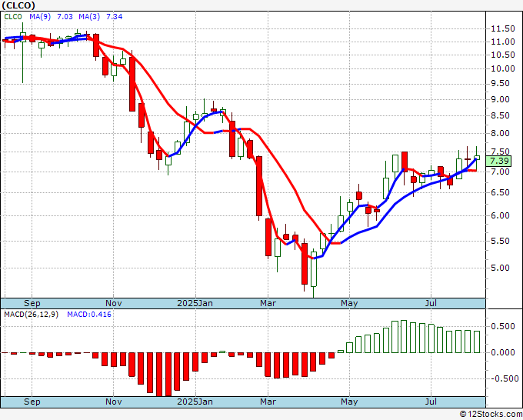Image resolution: width=523 pixels, height=420 pixels.
Task: Click the 6.50 price axis label
Action: (501, 193)
